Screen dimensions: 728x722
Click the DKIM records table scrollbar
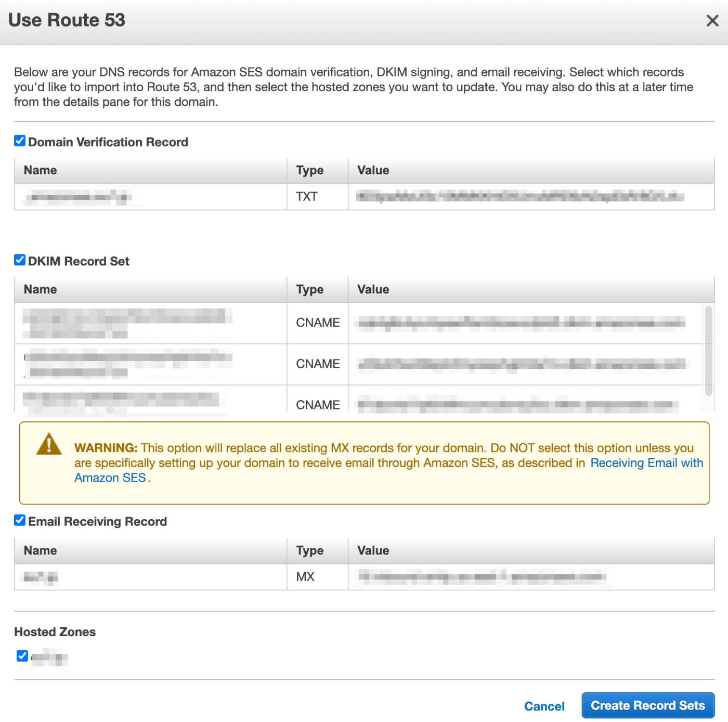708,351
